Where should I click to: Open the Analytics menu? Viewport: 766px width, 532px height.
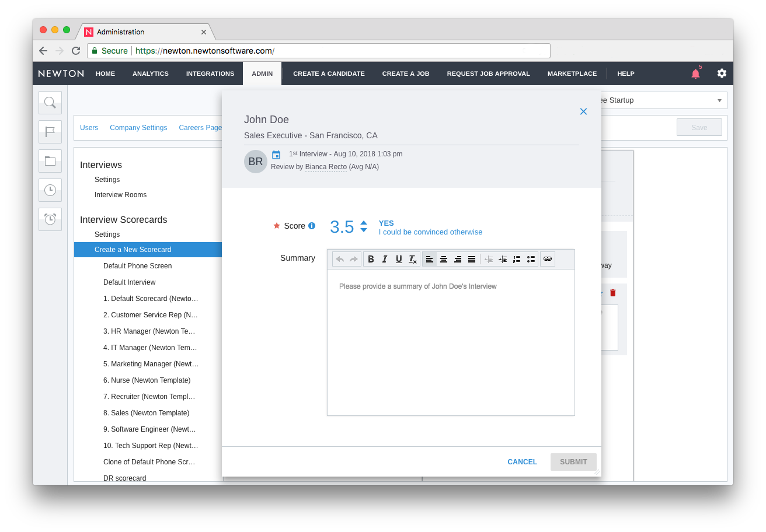(x=151, y=73)
